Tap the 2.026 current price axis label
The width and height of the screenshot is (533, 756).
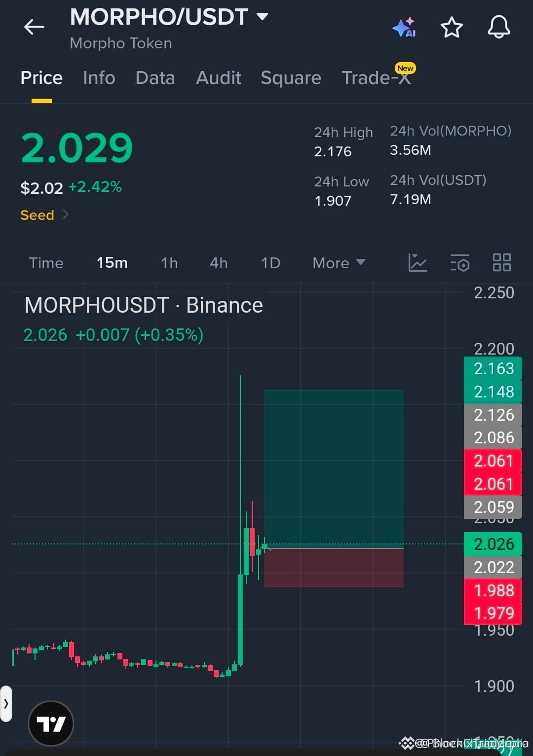point(493,544)
